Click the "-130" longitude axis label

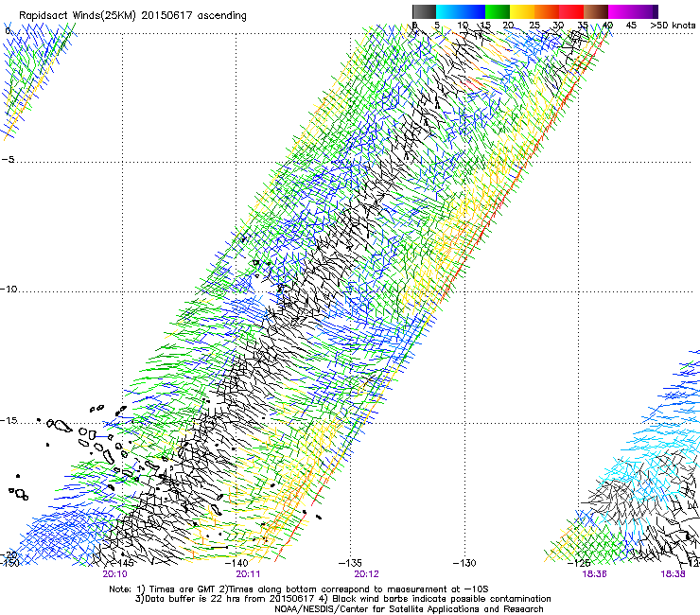click(x=464, y=563)
